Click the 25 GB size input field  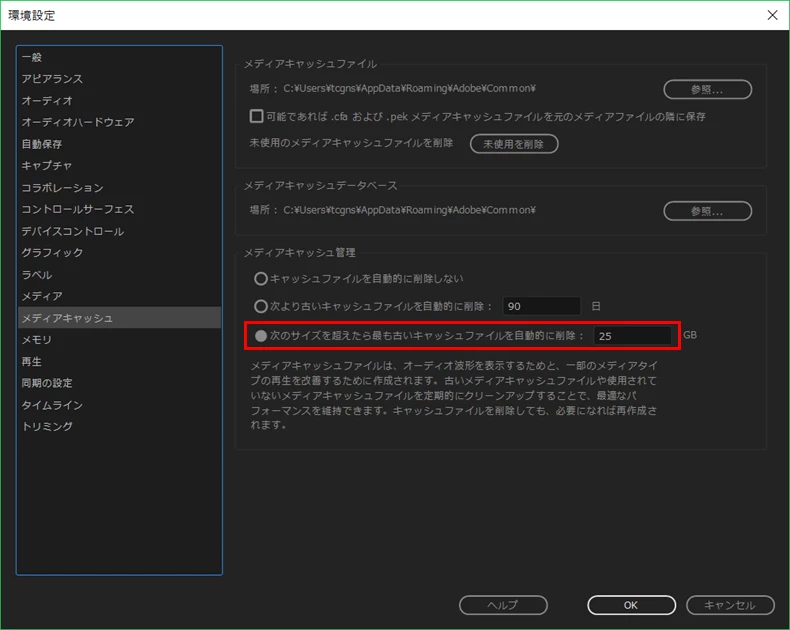pos(632,336)
